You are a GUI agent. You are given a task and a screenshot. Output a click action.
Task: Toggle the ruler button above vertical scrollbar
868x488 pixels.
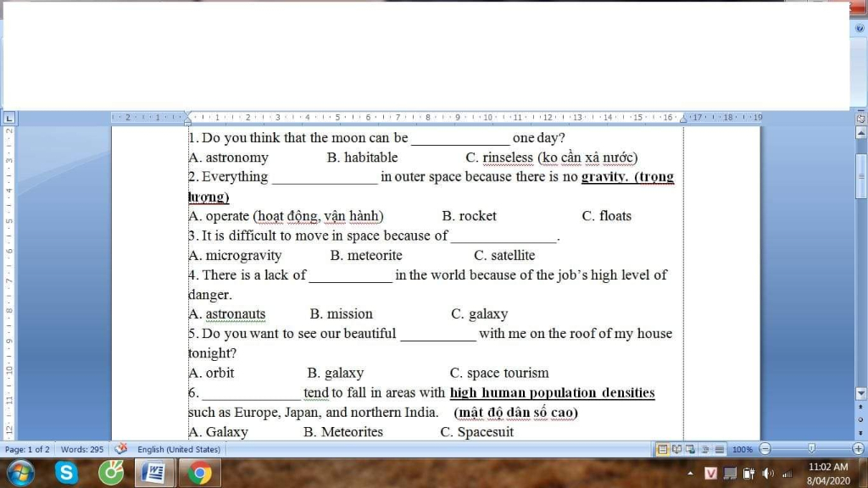pyautogui.click(x=861, y=119)
